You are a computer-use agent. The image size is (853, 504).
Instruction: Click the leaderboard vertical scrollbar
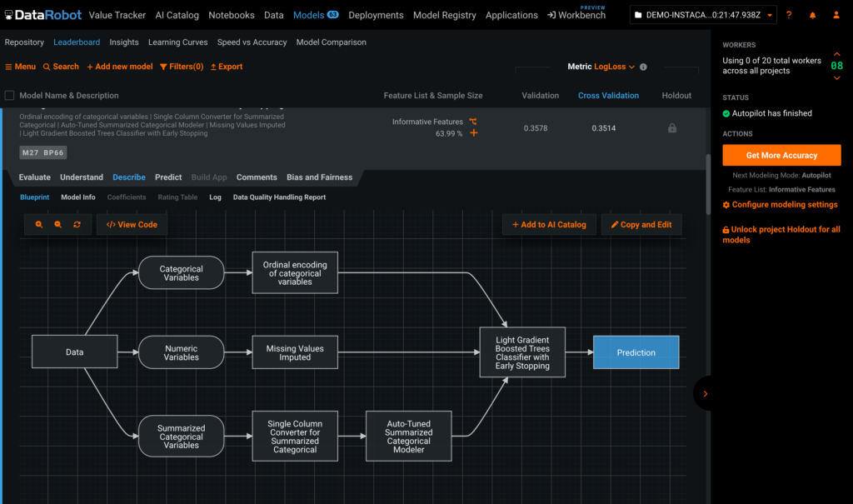pyautogui.click(x=708, y=185)
